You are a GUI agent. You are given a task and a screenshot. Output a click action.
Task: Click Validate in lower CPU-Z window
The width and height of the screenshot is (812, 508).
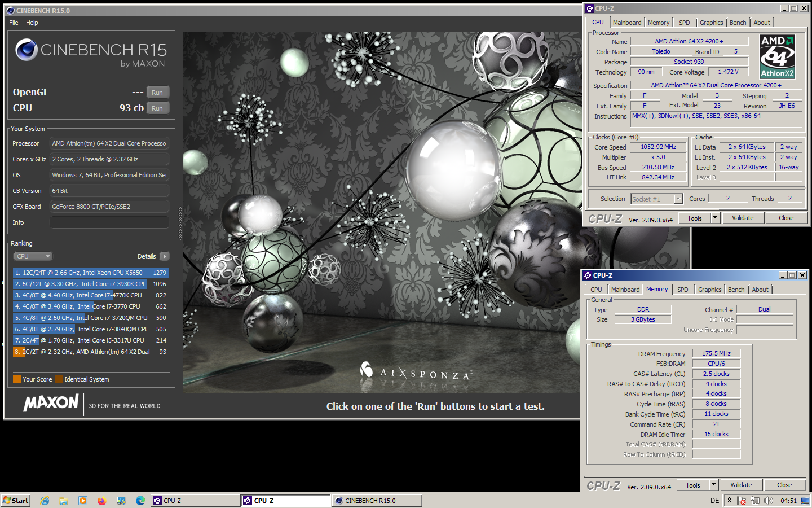coord(741,485)
